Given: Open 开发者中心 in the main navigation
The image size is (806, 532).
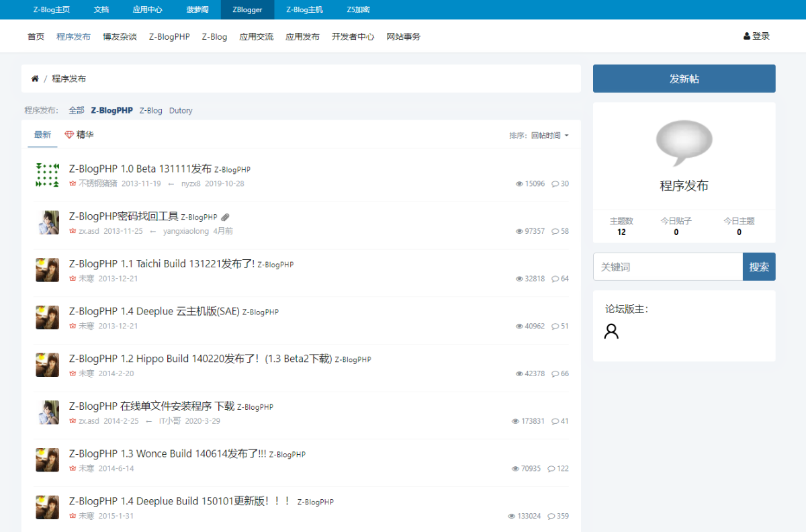Looking at the screenshot, I should coord(353,36).
